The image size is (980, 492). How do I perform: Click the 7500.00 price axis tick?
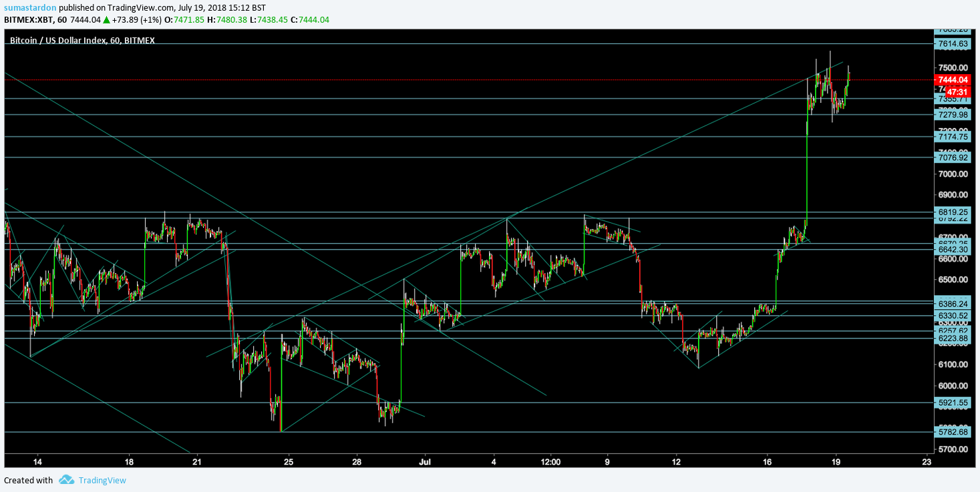953,68
